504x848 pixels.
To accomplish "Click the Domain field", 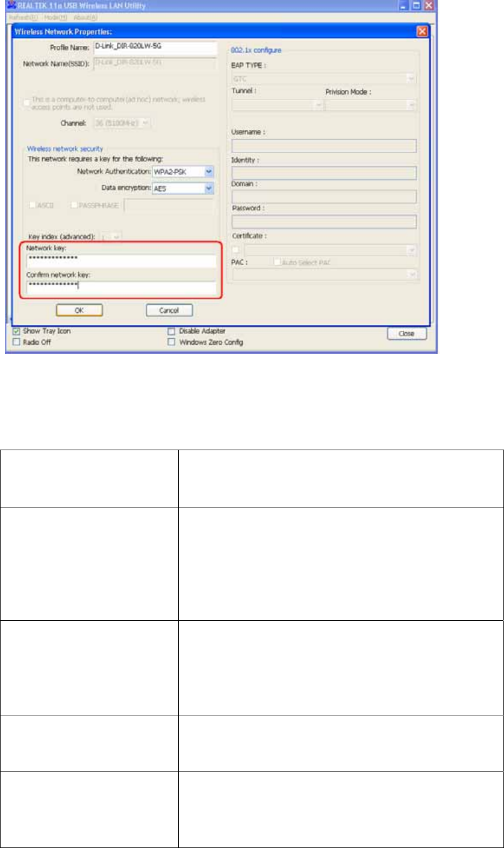I will (324, 196).
